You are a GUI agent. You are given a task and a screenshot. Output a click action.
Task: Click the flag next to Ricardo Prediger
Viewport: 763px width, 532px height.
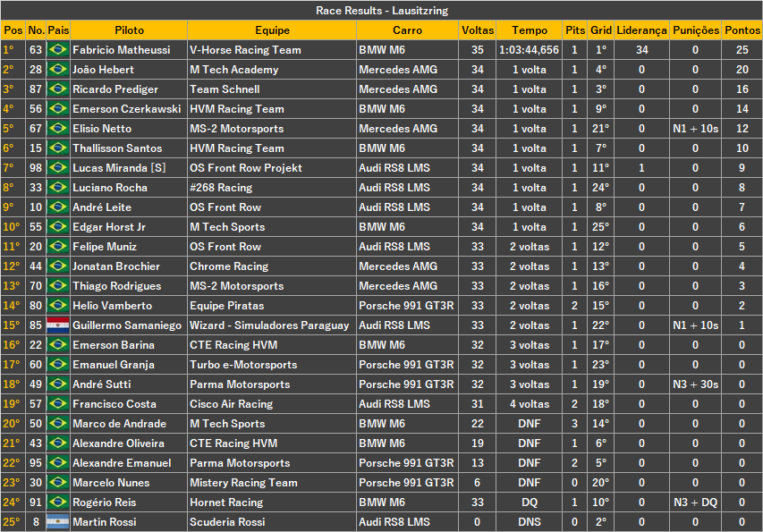58,89
